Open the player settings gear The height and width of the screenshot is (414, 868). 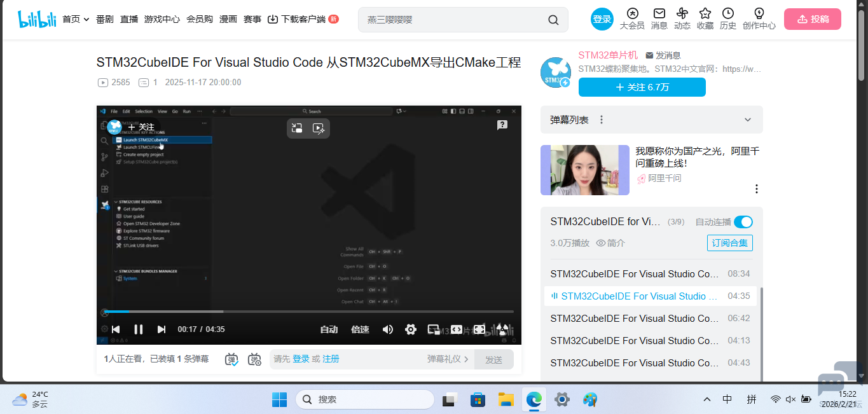(411, 329)
